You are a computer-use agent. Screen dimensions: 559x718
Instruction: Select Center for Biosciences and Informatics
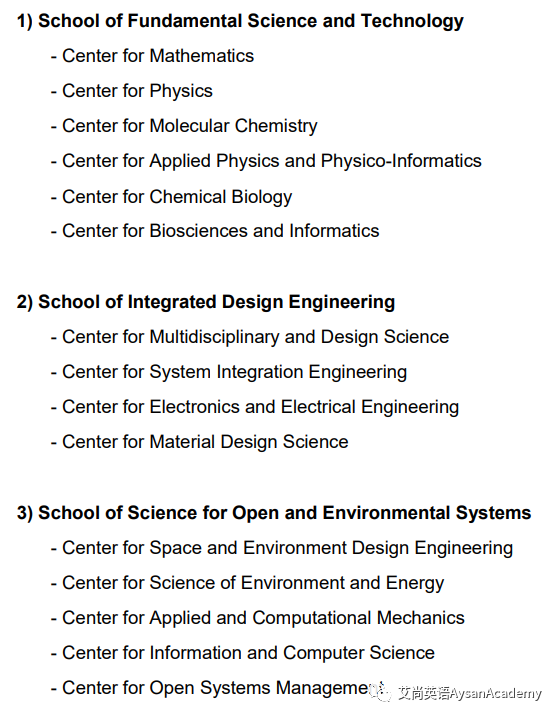215,231
